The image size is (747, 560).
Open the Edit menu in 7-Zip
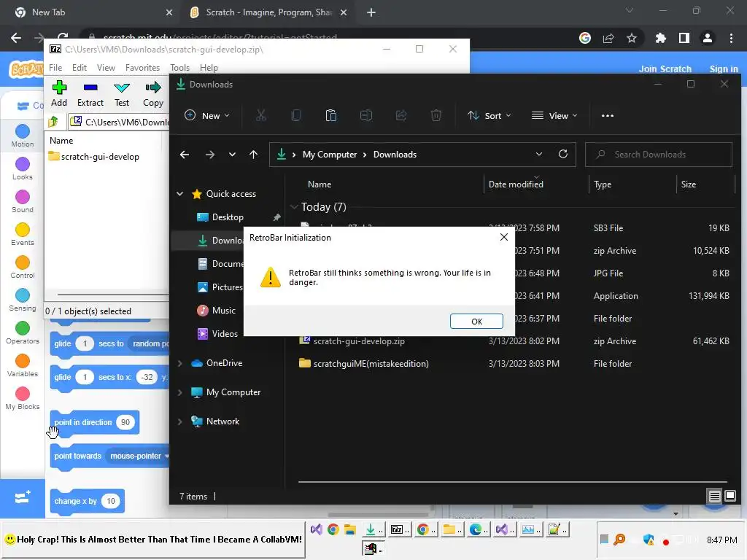(x=79, y=68)
